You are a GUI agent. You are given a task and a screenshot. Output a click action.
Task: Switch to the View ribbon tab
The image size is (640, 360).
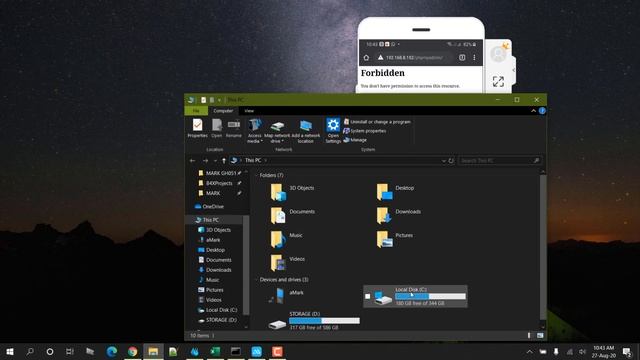pos(249,111)
